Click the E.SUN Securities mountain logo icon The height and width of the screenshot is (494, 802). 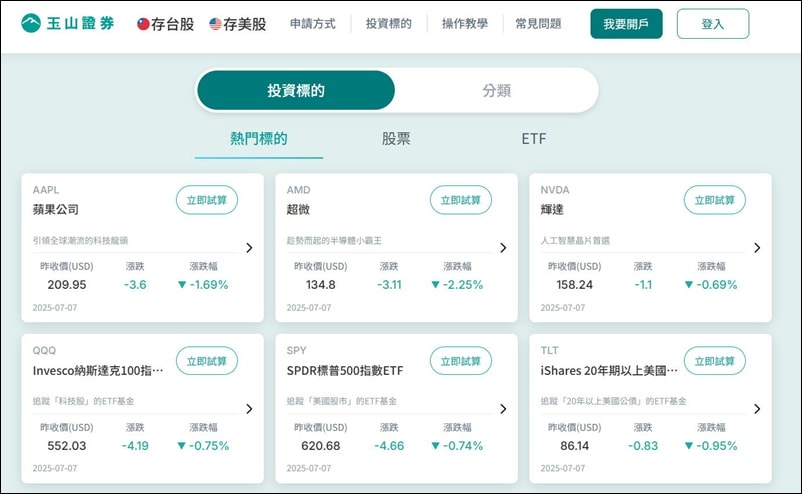31,23
